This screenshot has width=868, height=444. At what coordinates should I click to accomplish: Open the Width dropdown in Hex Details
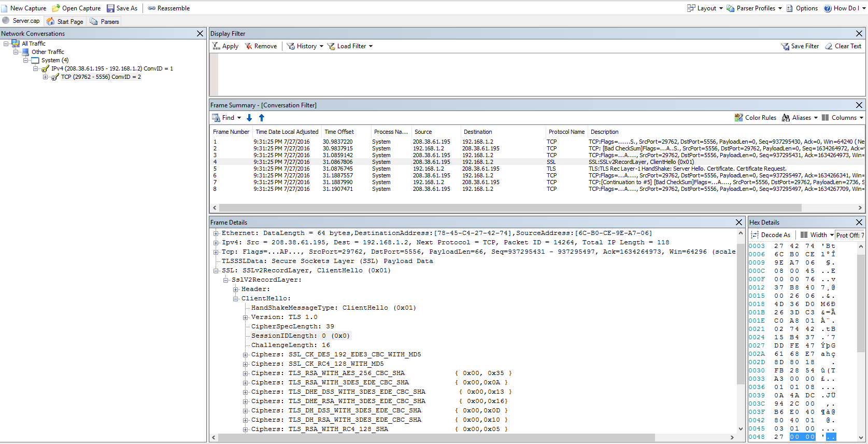(817, 235)
